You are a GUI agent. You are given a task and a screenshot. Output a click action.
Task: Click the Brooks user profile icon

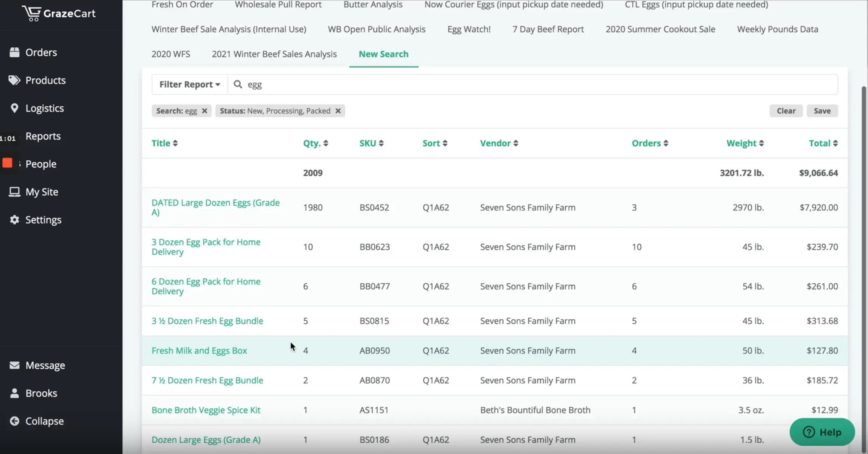[14, 393]
